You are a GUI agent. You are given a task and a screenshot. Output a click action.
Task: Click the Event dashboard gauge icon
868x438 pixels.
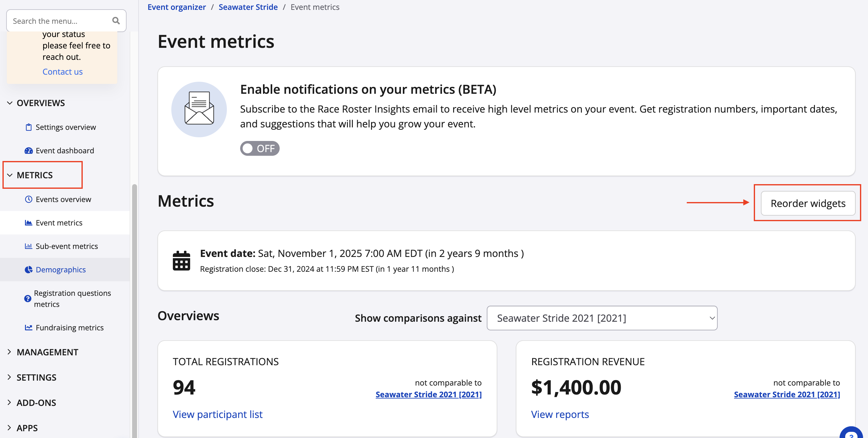click(29, 151)
